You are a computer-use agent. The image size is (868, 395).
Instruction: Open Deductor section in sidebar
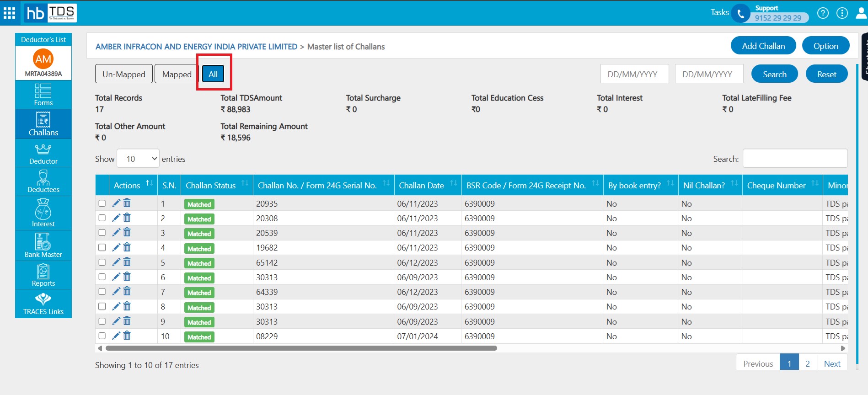coord(43,153)
